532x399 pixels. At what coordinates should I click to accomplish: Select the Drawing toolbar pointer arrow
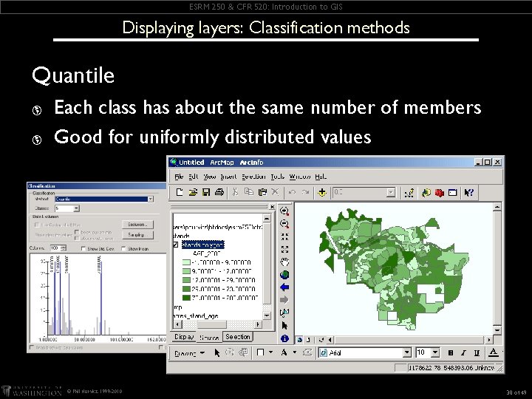(216, 353)
